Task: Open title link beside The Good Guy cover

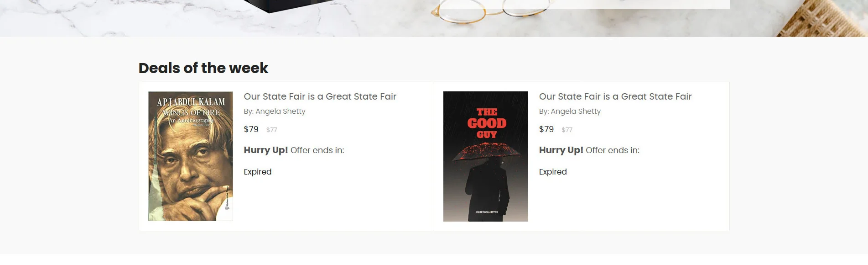Action: (x=615, y=96)
